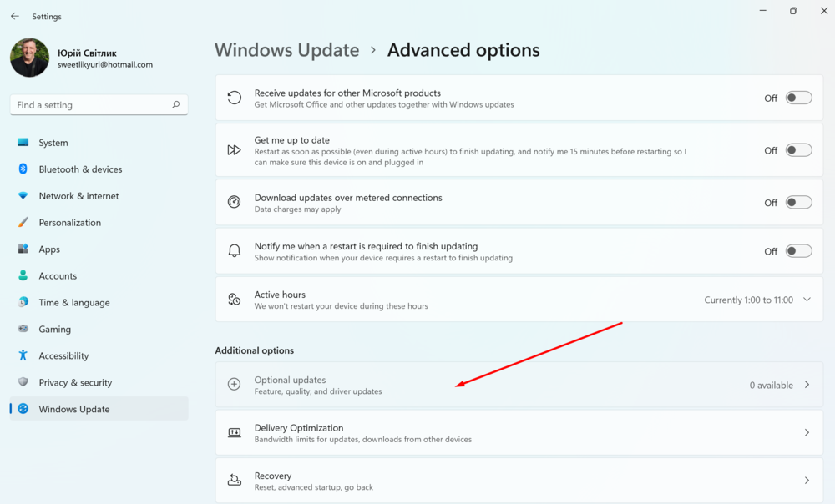
Task: Open Optional updates settings
Action: pyautogui.click(x=518, y=385)
